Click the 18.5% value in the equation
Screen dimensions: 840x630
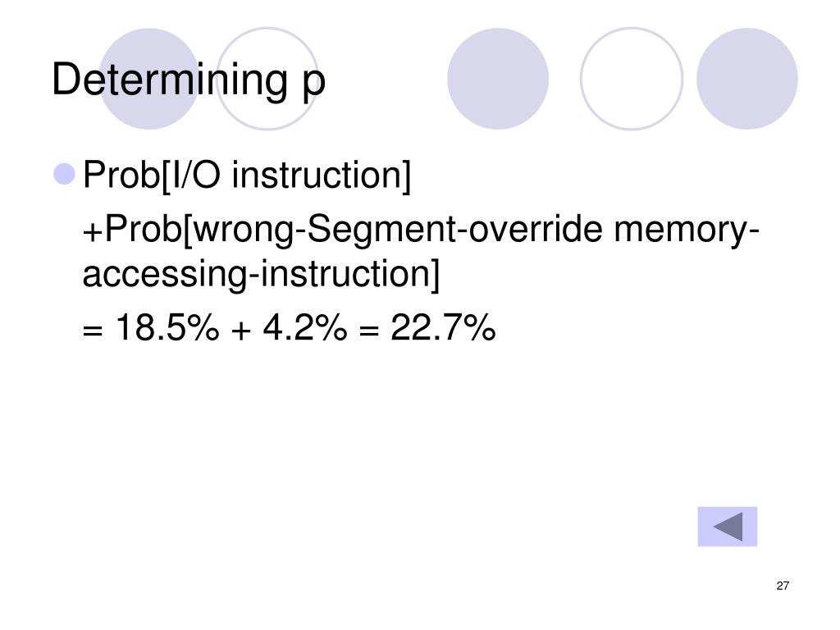pyautogui.click(x=167, y=326)
